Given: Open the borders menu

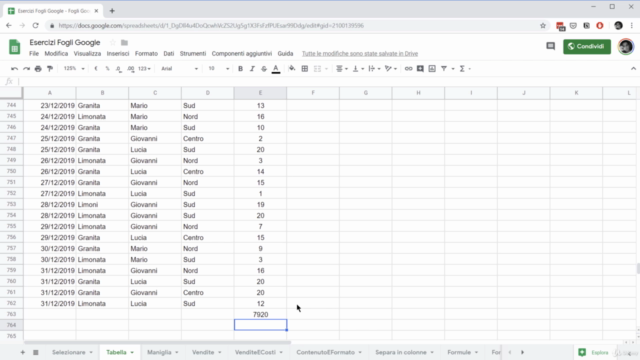Looking at the screenshot, I should point(304,69).
